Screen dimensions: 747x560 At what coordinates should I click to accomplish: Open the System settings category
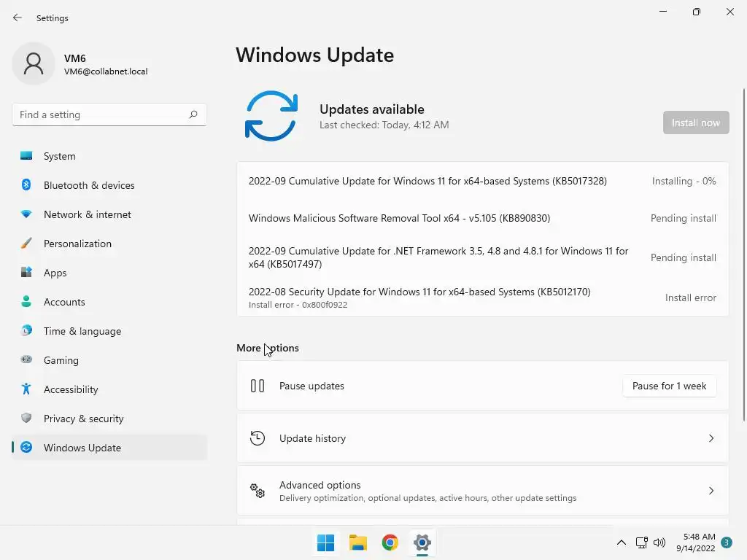pos(109,156)
